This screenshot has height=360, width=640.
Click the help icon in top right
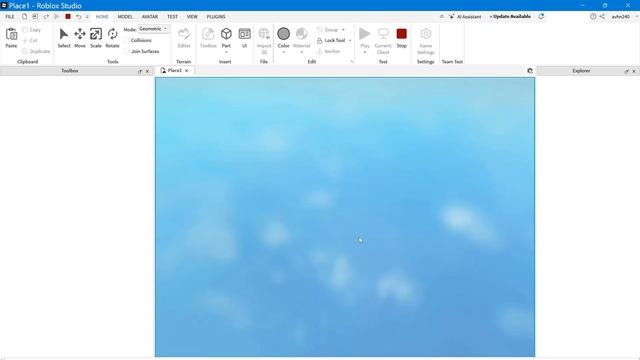593,16
